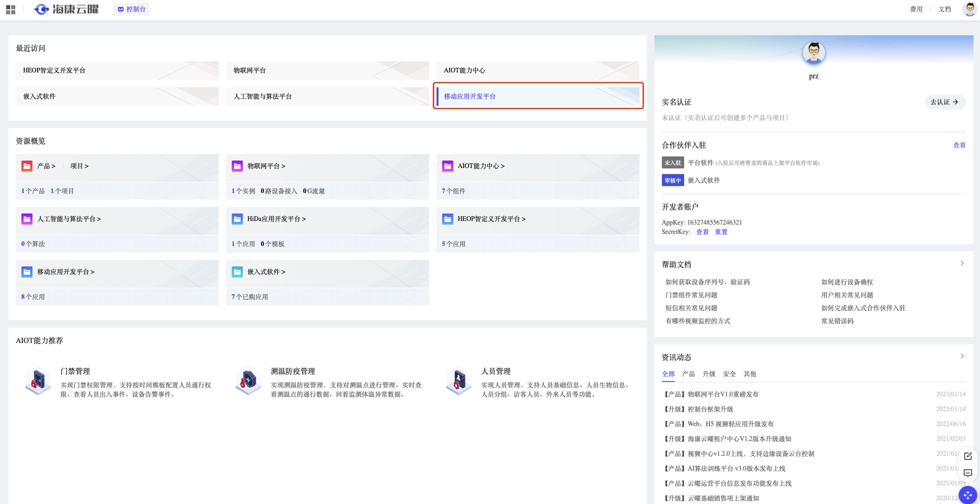Open recent AIOT能力中心 card
This screenshot has width=980, height=504.
click(538, 71)
